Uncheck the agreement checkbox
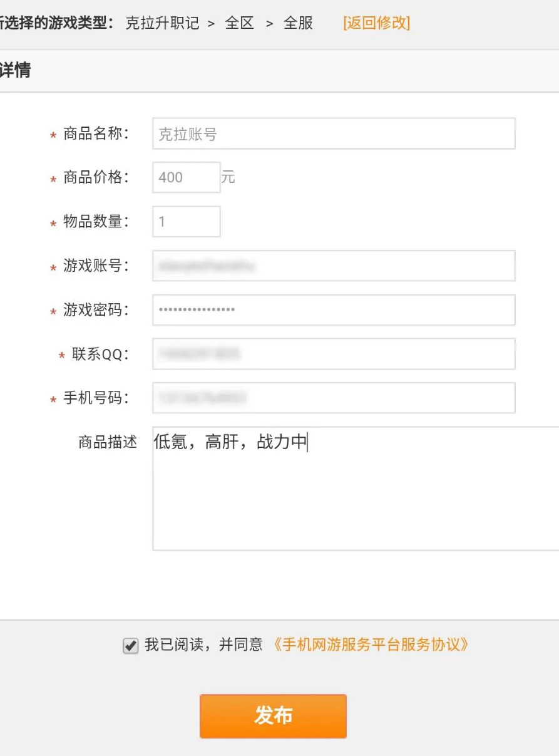 (130, 646)
